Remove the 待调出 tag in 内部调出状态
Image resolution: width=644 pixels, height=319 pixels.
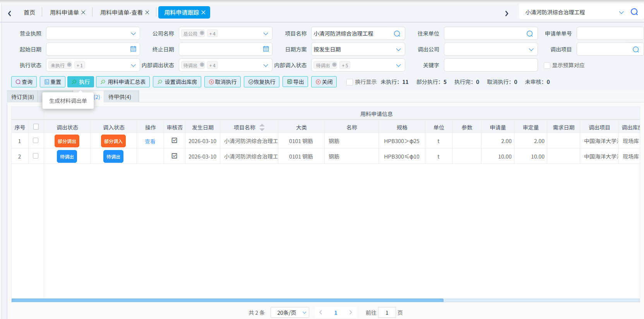tap(202, 65)
